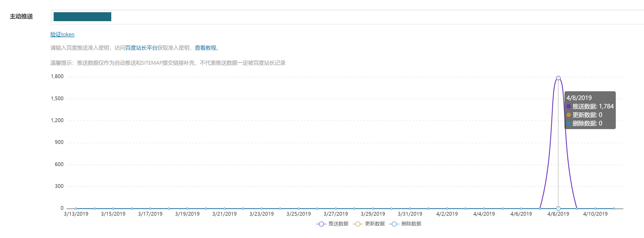Select the 4/2/2019 data point on chart

tap(447, 209)
